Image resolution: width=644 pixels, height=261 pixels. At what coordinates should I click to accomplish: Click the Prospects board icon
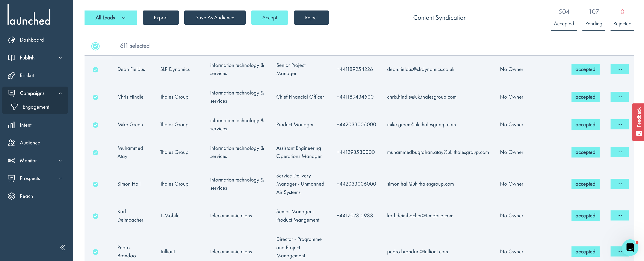tap(12, 178)
